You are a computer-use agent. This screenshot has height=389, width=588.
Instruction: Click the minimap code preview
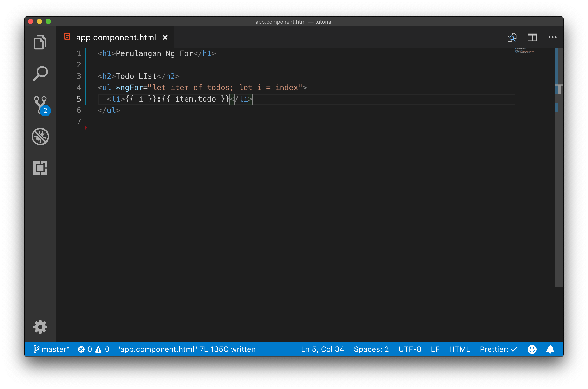click(x=525, y=51)
